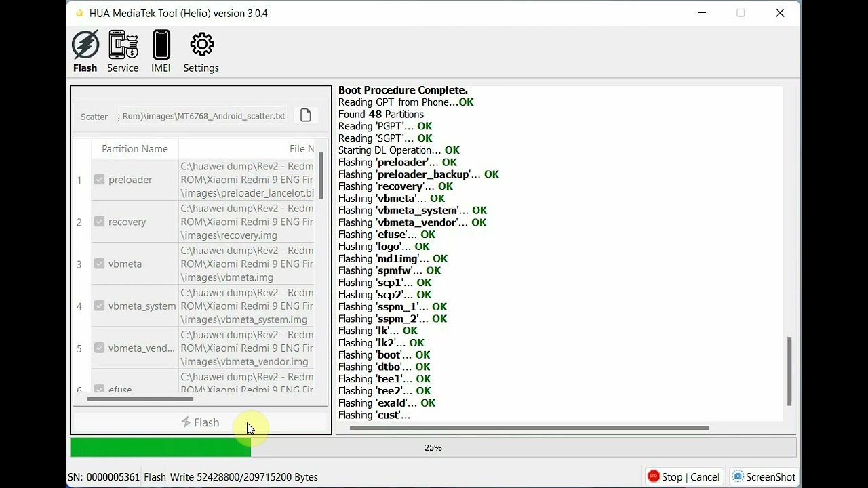This screenshot has width=868, height=488.
Task: Click 'Starting DL Operation' log line
Action: [399, 150]
